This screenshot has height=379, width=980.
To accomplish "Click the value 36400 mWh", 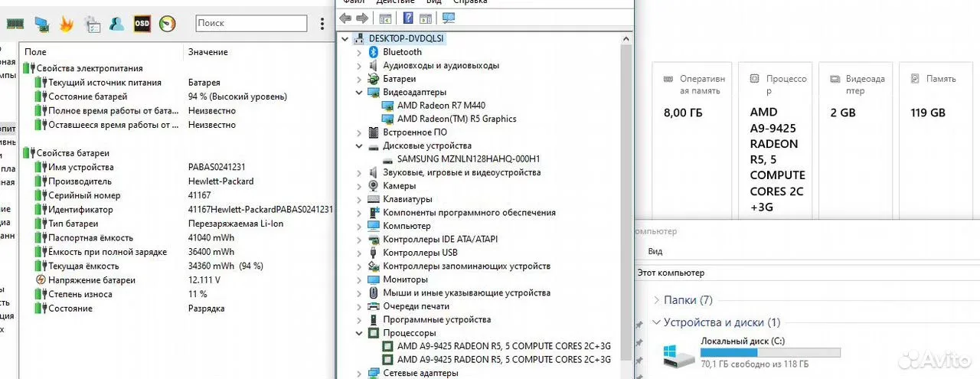I will coord(211,252).
